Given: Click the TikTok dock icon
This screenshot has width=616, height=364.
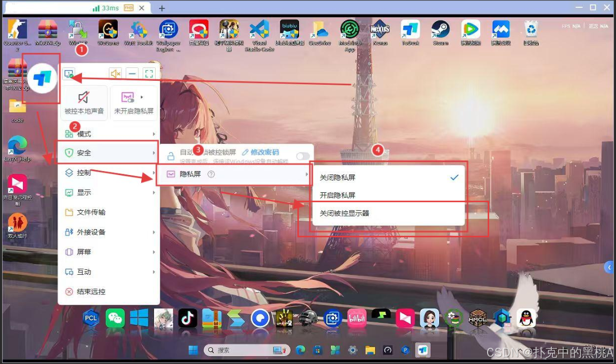Looking at the screenshot, I should (x=188, y=318).
